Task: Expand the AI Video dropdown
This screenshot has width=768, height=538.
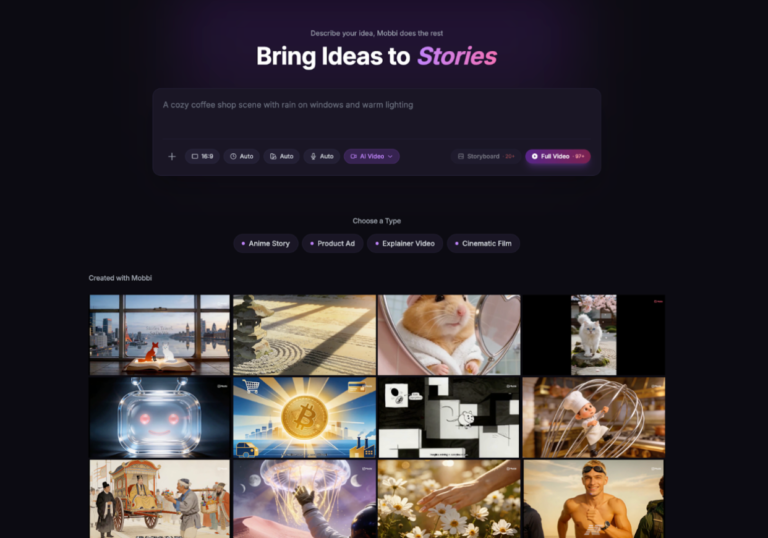Action: (372, 156)
